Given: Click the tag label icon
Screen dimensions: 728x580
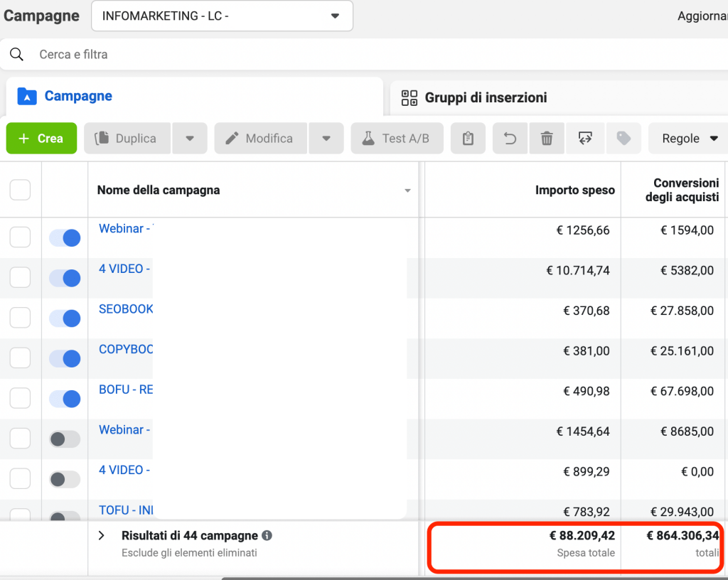Looking at the screenshot, I should (623, 139).
